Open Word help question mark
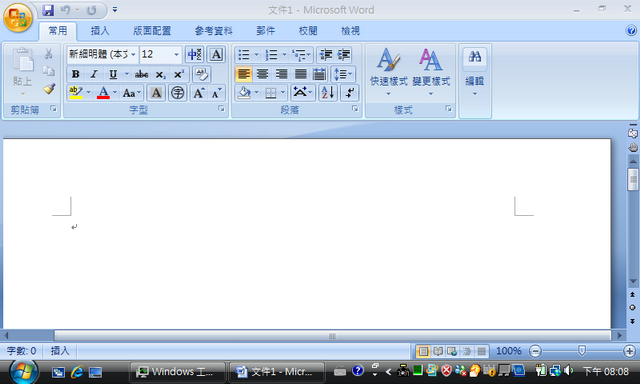Viewport: 640px width, 384px height. tap(631, 30)
